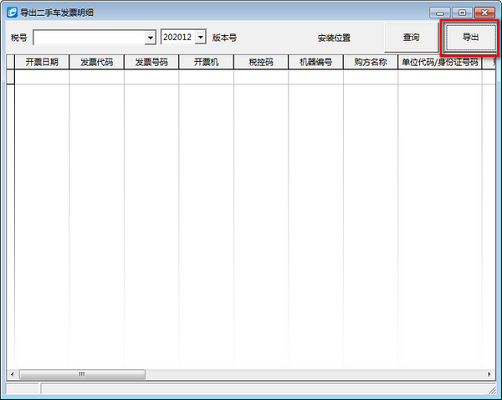Image resolution: width=502 pixels, height=400 pixels.
Task: Select the 税控码 column header
Action: (x=261, y=62)
